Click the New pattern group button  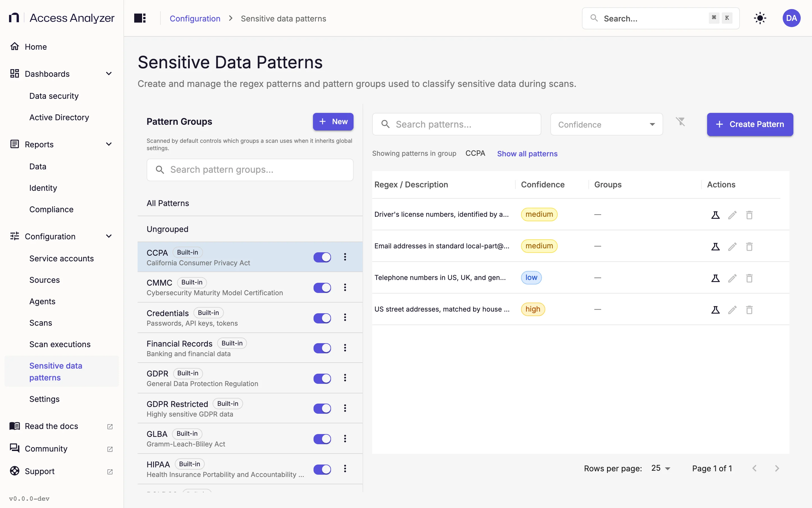point(333,122)
